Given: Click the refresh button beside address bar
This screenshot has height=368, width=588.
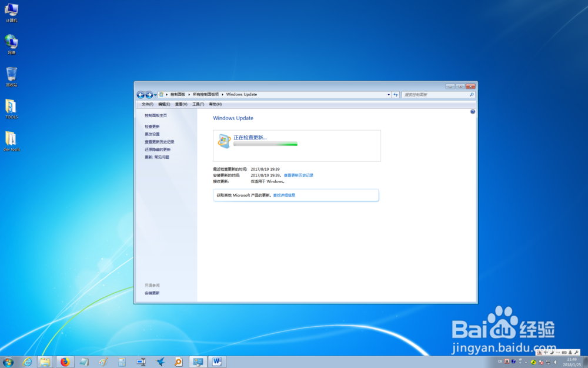Looking at the screenshot, I should 396,95.
